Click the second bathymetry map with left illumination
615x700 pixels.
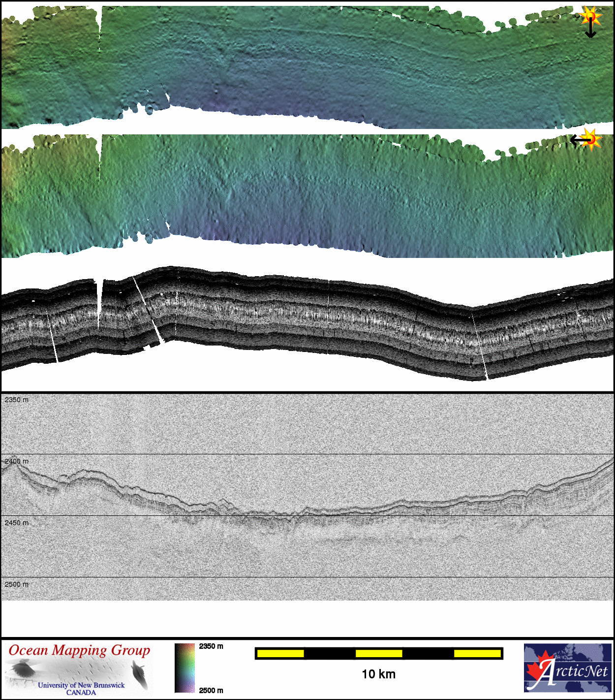(x=305, y=197)
